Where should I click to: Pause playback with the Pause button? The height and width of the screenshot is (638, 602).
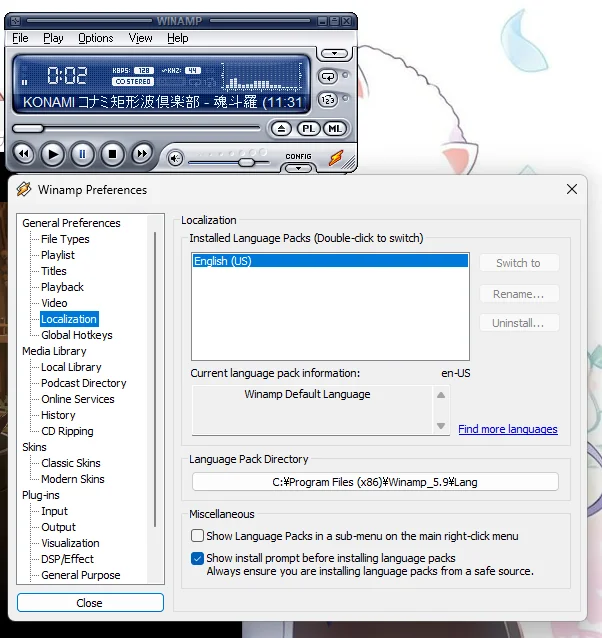[x=83, y=154]
